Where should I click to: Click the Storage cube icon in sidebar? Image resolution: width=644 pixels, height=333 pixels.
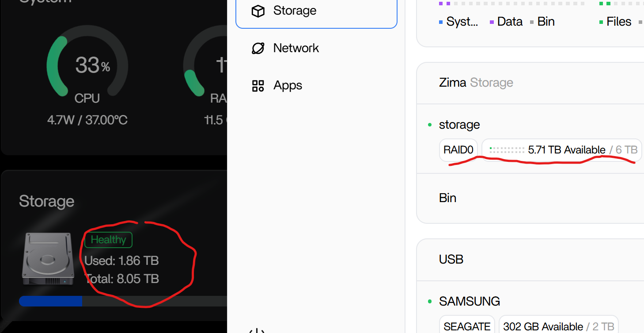pos(258,11)
